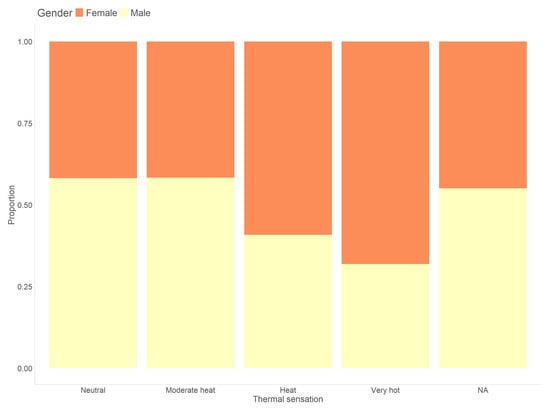Select the Male legend label

[140, 13]
